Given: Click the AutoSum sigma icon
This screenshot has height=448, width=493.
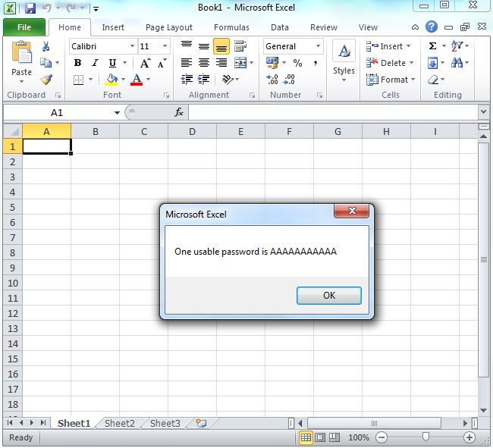Looking at the screenshot, I should coord(432,46).
